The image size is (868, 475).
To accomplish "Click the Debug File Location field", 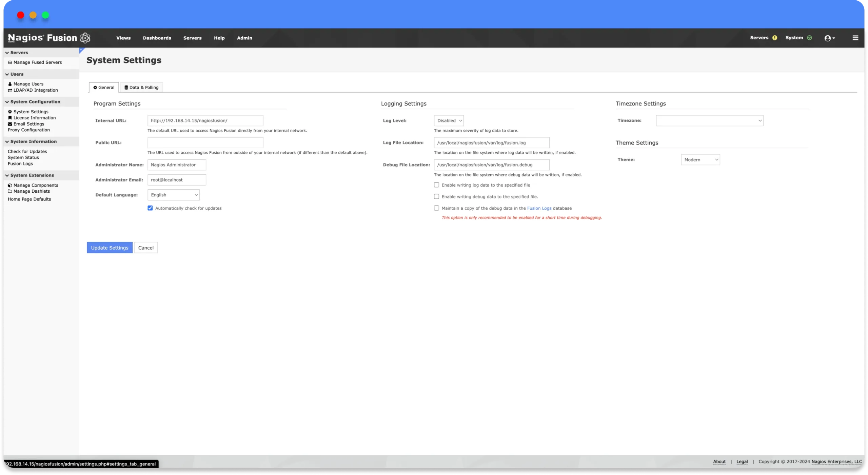I will point(492,165).
